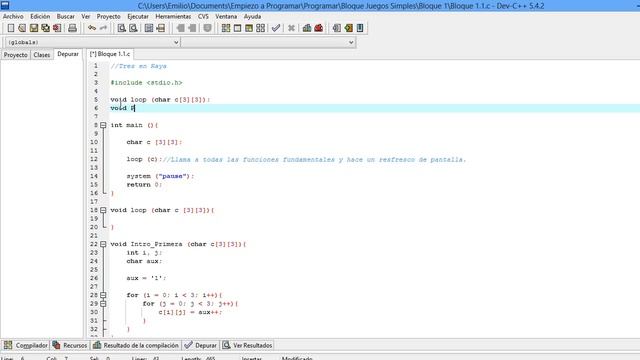Viewport: 640px width, 360px height.
Task: Click the '//Tres en Raya' comment line
Action: 138,66
